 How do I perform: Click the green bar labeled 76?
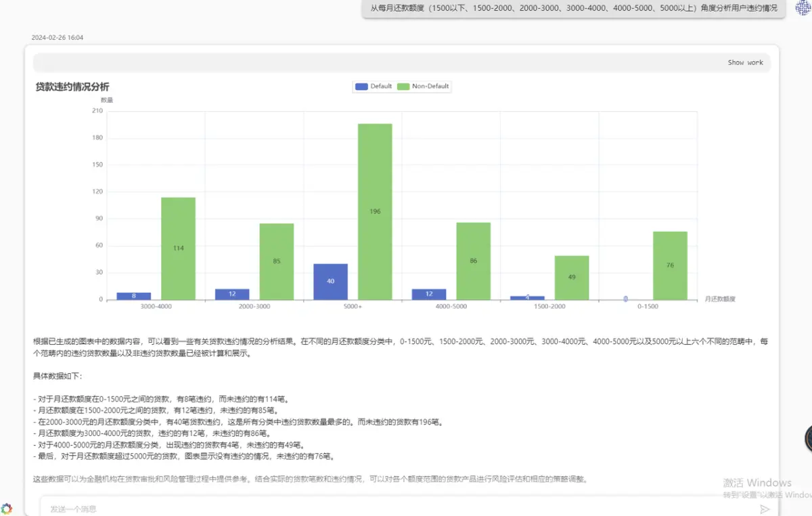tap(670, 265)
